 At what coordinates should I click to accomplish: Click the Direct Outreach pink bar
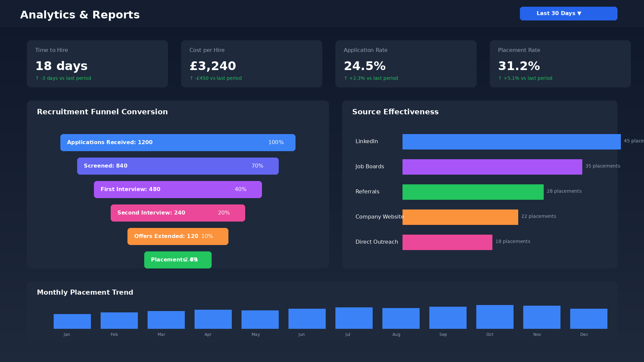coord(447,242)
